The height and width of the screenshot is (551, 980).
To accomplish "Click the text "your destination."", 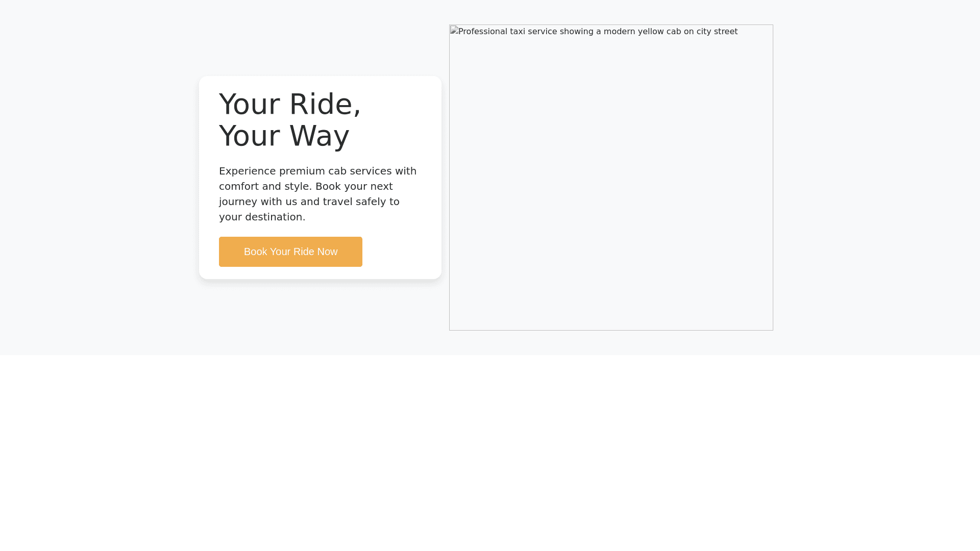I will [262, 217].
